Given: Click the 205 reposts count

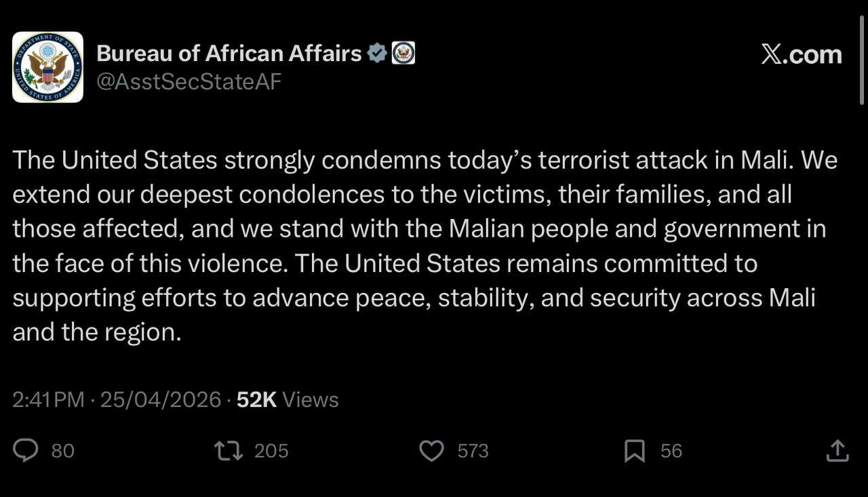Looking at the screenshot, I should point(271,451).
